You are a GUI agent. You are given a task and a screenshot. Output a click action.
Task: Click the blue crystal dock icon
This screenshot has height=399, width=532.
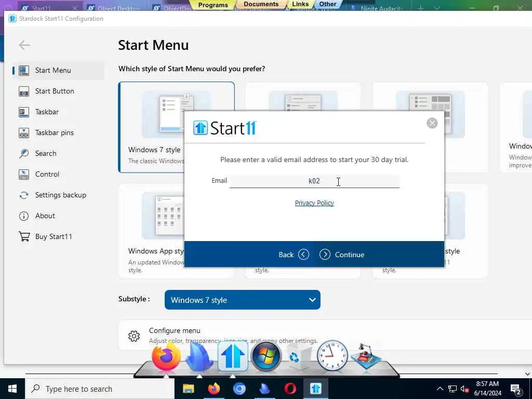[199, 356]
